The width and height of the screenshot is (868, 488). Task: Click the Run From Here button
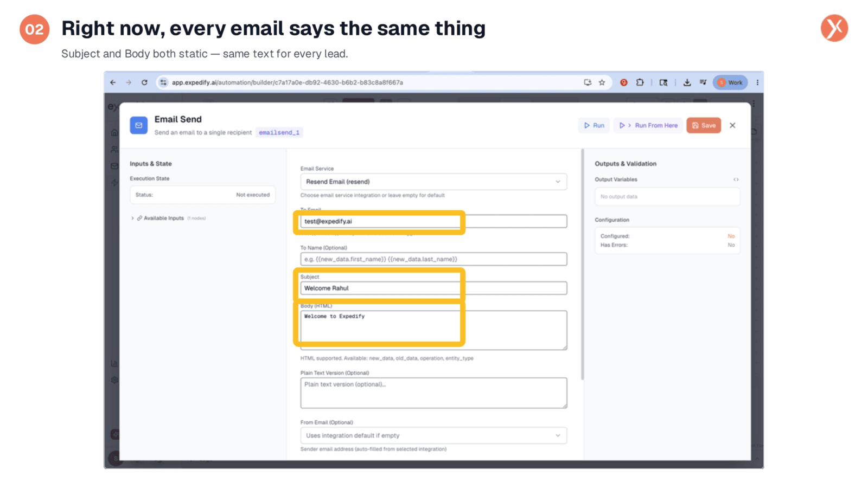[x=648, y=125]
